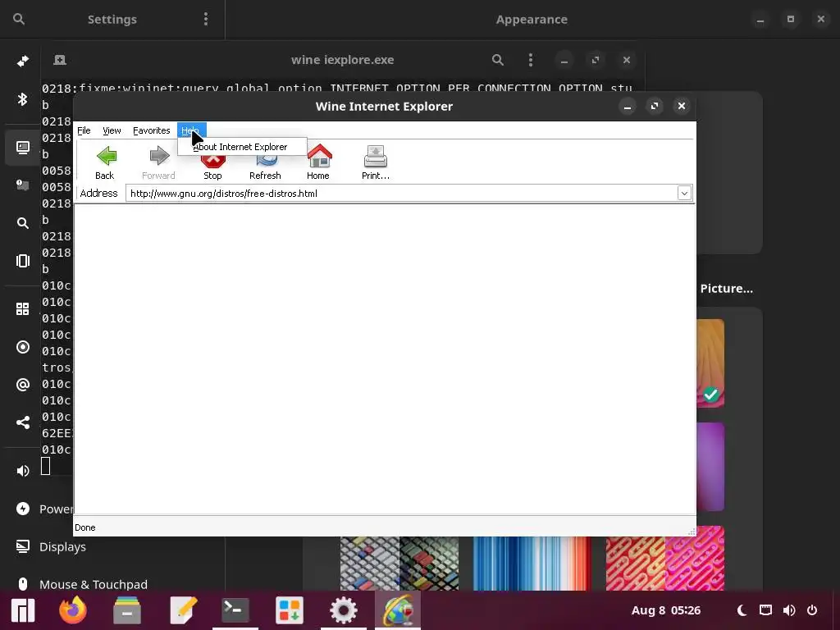Click the Done status bar text
840x630 pixels.
click(x=85, y=527)
